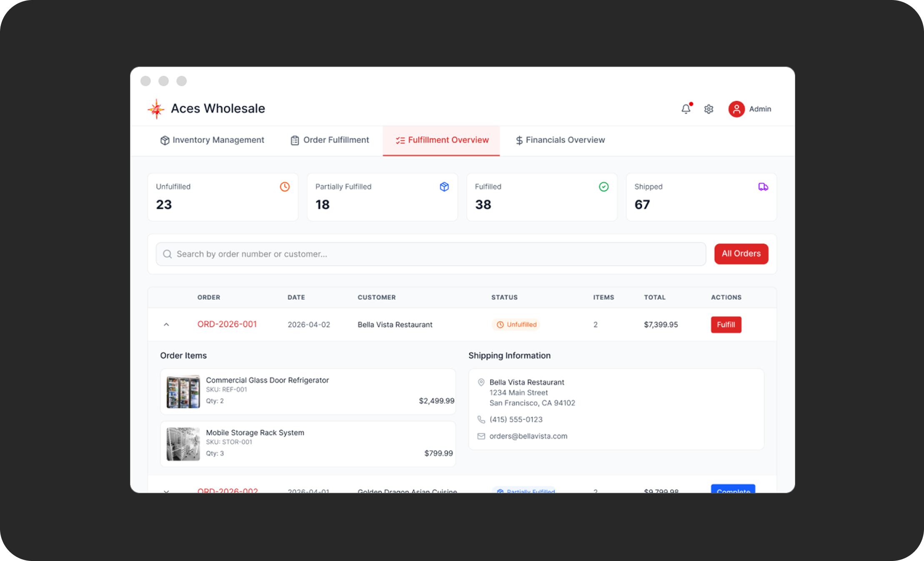The width and height of the screenshot is (924, 561).
Task: Collapse the ORD-2026-001 order row
Action: [166, 324]
